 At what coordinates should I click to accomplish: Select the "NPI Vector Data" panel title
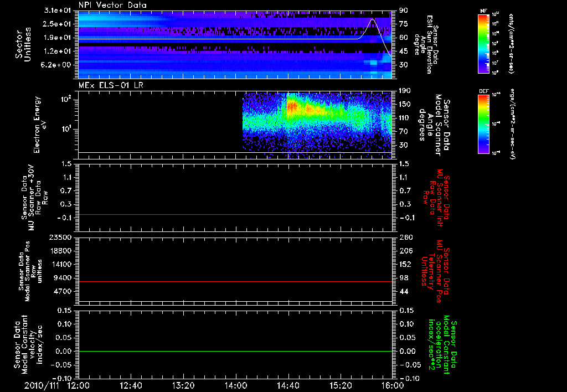113,5
